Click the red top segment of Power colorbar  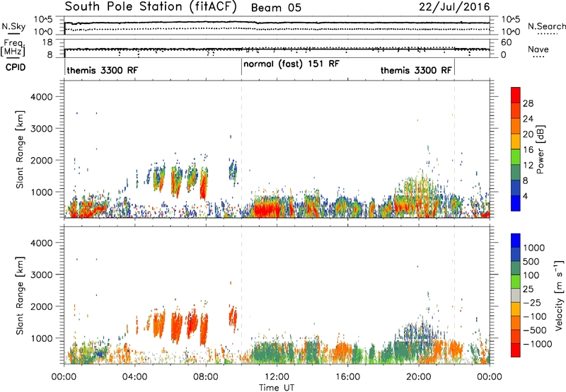point(516,95)
